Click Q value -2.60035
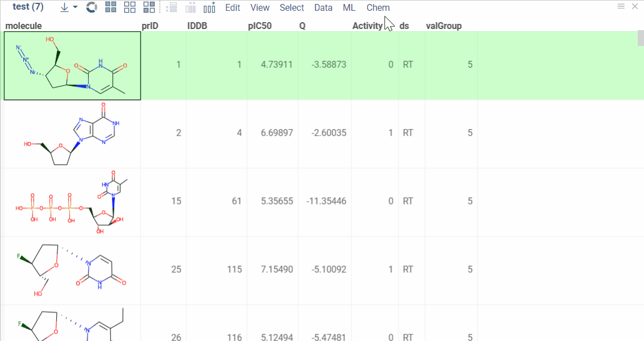644x341 pixels. pyautogui.click(x=329, y=132)
